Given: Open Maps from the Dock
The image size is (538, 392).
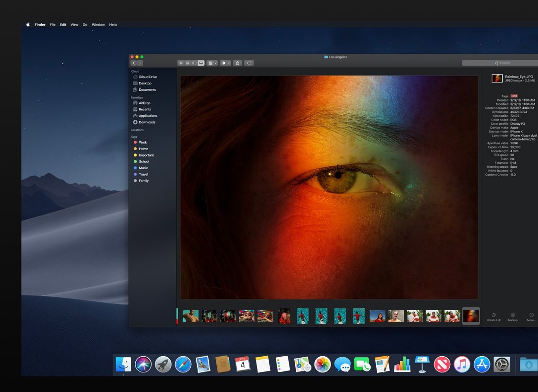Looking at the screenshot, I should (302, 364).
